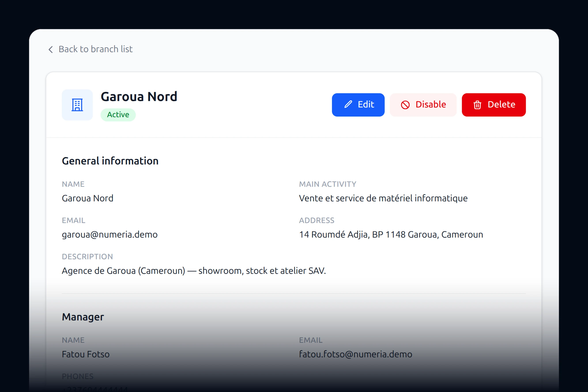Viewport: 588px width, 392px height.
Task: Select the Garoua Nord page title
Action: 139,97
